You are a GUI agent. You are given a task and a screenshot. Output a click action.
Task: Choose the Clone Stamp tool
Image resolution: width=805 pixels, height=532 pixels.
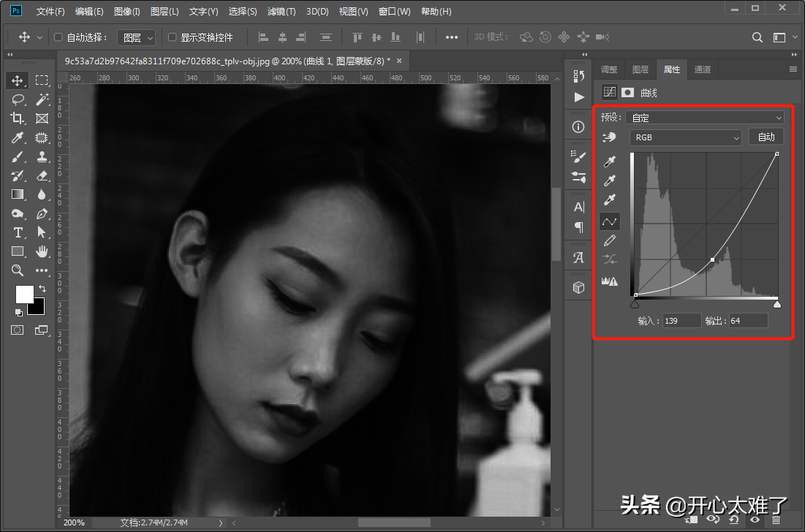click(42, 156)
